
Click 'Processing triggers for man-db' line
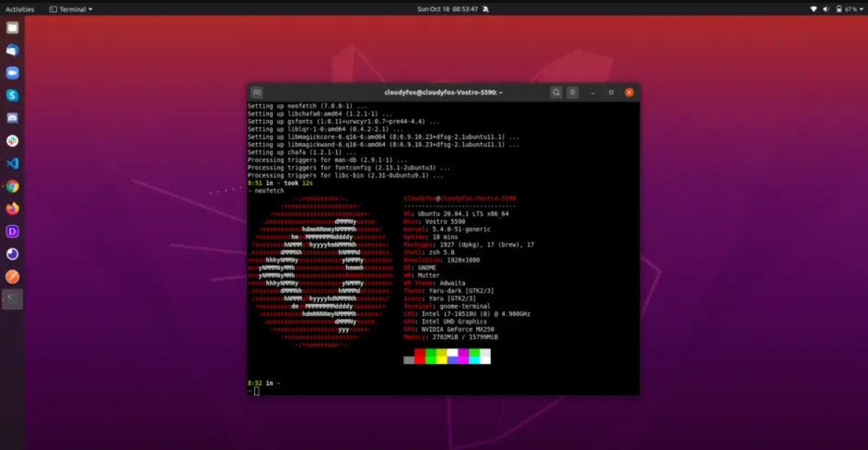(x=326, y=161)
